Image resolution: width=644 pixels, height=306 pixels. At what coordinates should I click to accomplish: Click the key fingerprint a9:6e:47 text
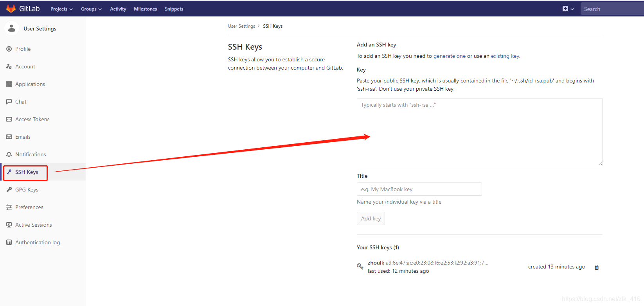click(x=437, y=263)
